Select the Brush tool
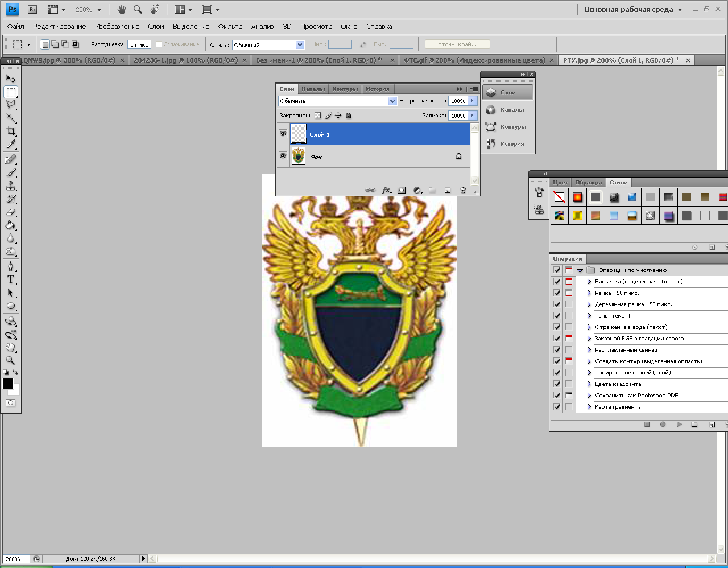 [x=11, y=173]
